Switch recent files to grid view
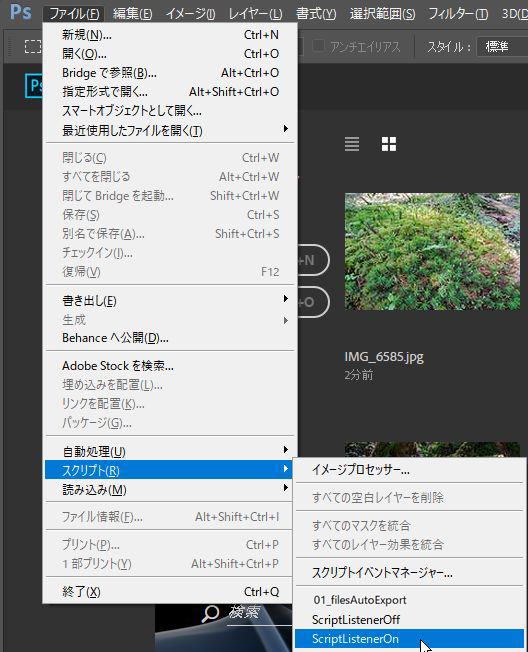Screen dimensions: 528x652 (389, 144)
